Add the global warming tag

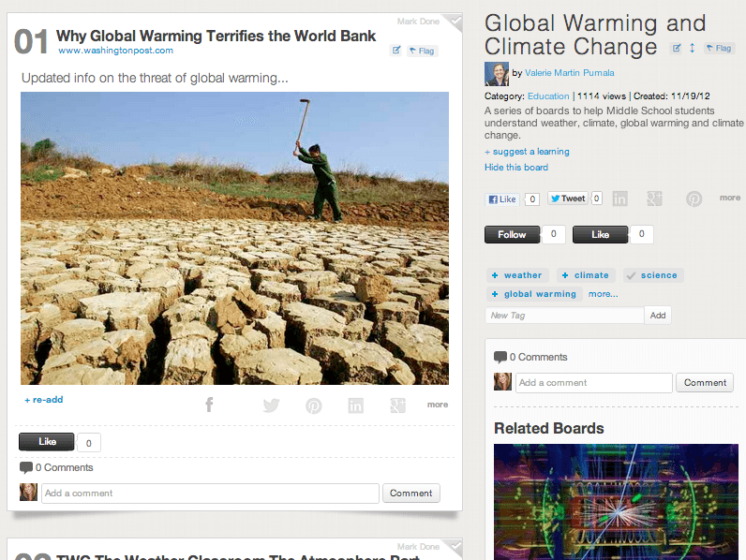pyautogui.click(x=534, y=294)
